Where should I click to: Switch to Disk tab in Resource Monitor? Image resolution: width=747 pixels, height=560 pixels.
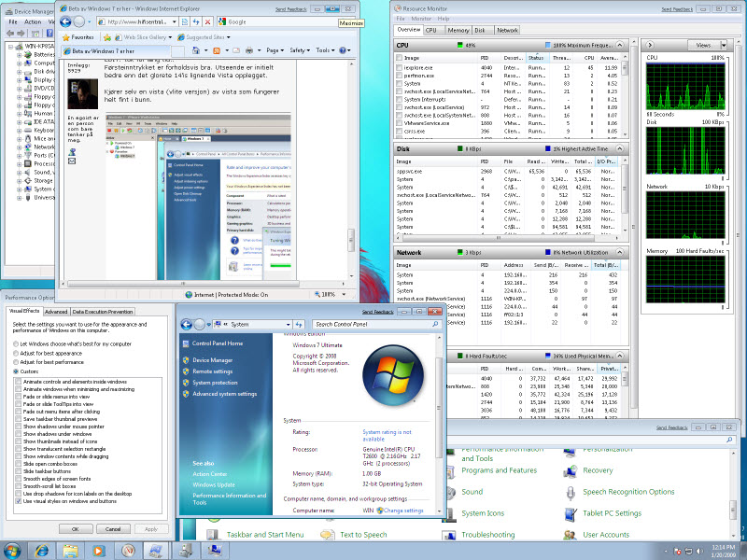480,30
